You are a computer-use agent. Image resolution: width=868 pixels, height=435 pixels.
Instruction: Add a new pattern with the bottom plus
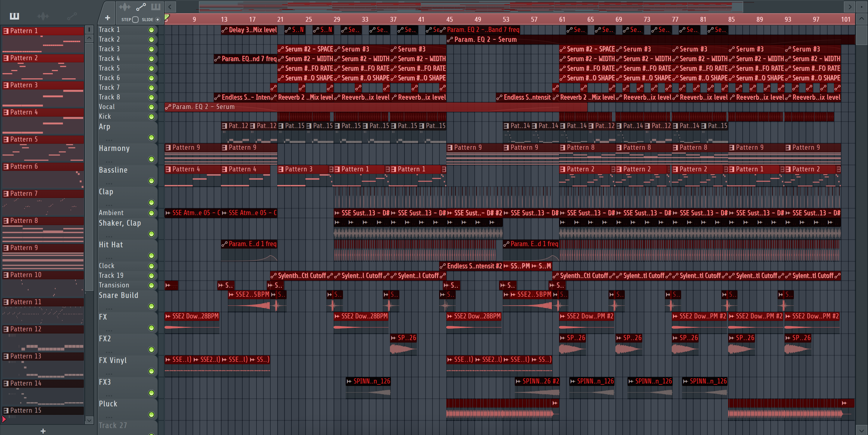43,430
